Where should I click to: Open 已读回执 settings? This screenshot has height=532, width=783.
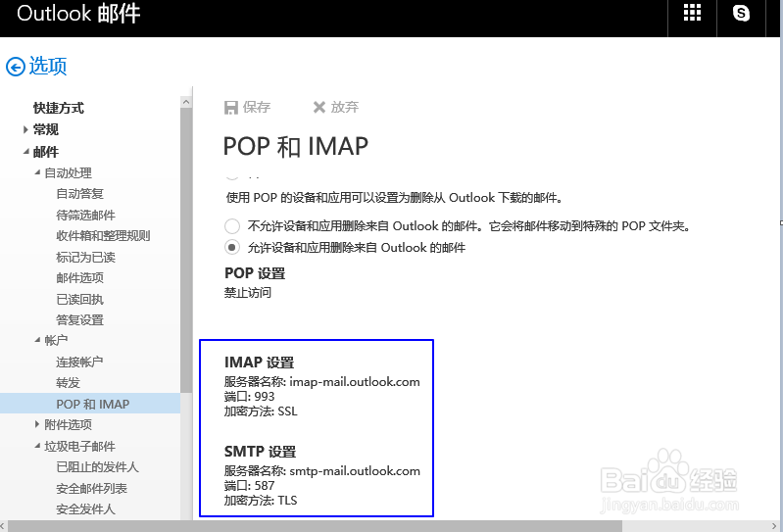coord(80,300)
